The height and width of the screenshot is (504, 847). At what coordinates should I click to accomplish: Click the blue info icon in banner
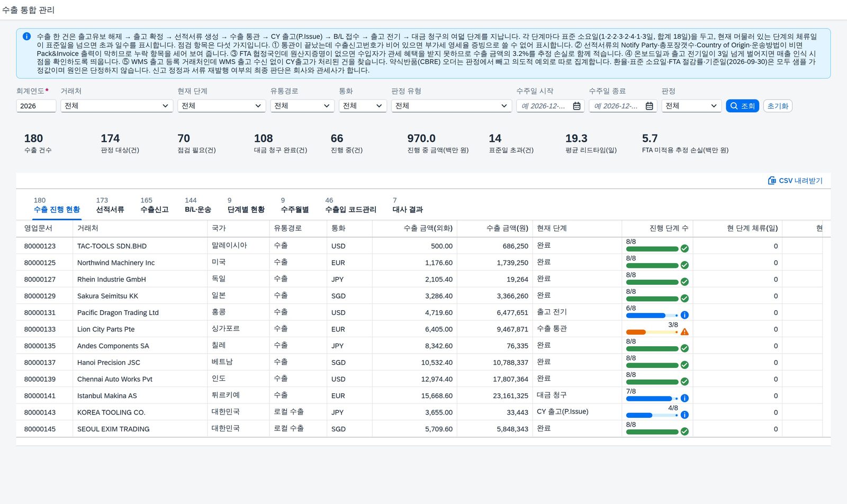[x=26, y=37]
